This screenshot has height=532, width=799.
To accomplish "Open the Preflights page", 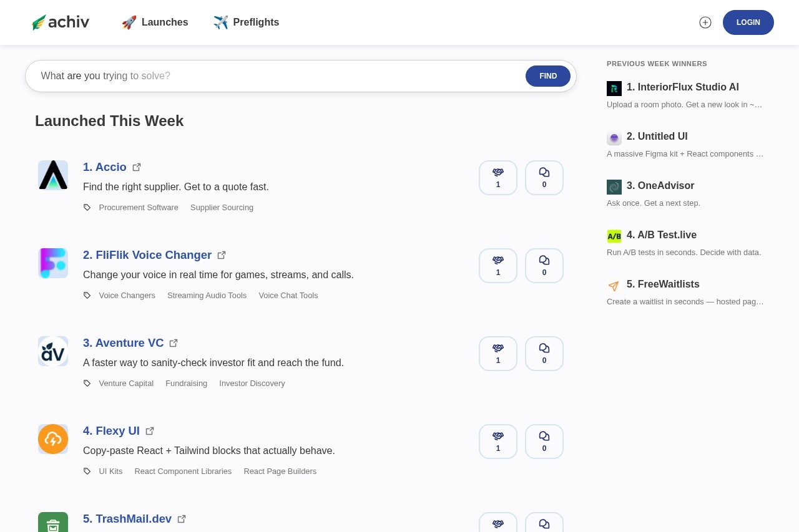I will (x=247, y=22).
